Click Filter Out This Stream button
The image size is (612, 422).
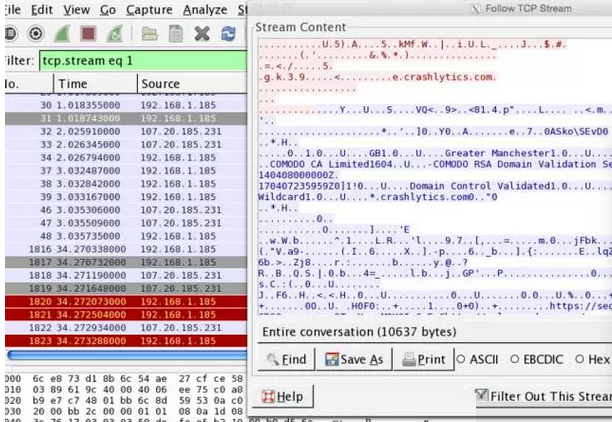pos(543,397)
